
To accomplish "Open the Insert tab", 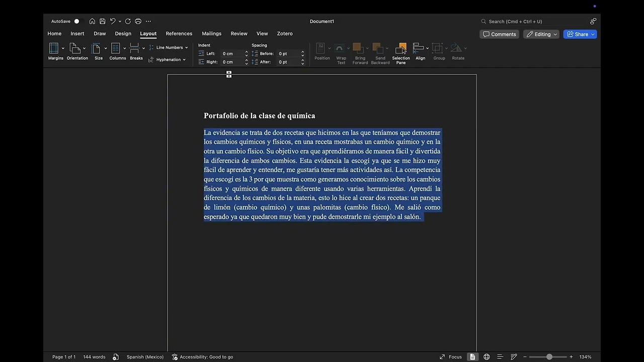I will pyautogui.click(x=77, y=34).
